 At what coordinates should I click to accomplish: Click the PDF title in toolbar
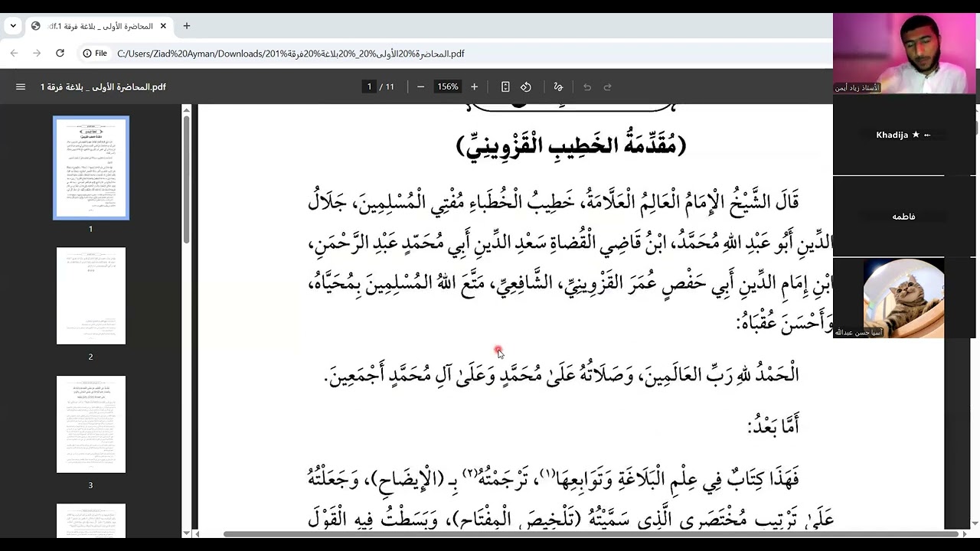103,87
